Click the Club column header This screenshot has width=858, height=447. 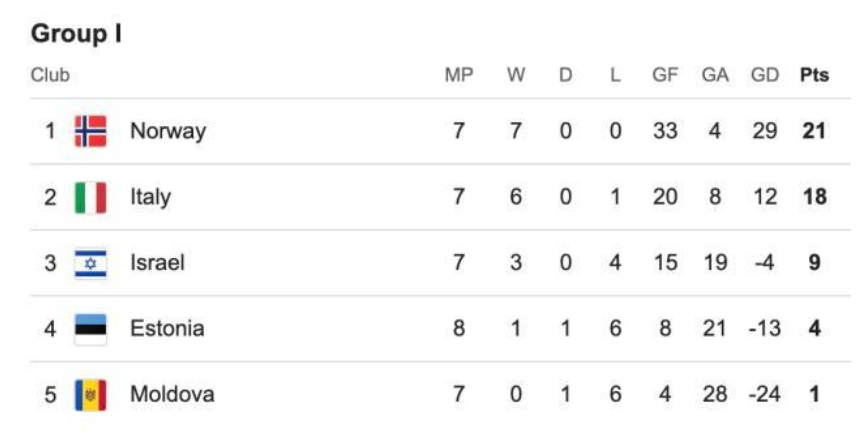coord(50,75)
